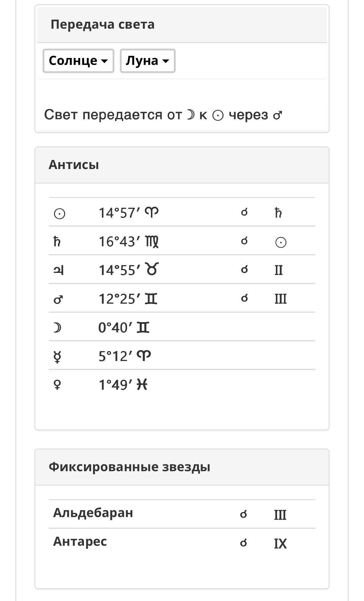The height and width of the screenshot is (601, 364).
Task: Click the Mars symbol in light transfer sentence
Action: click(x=277, y=115)
